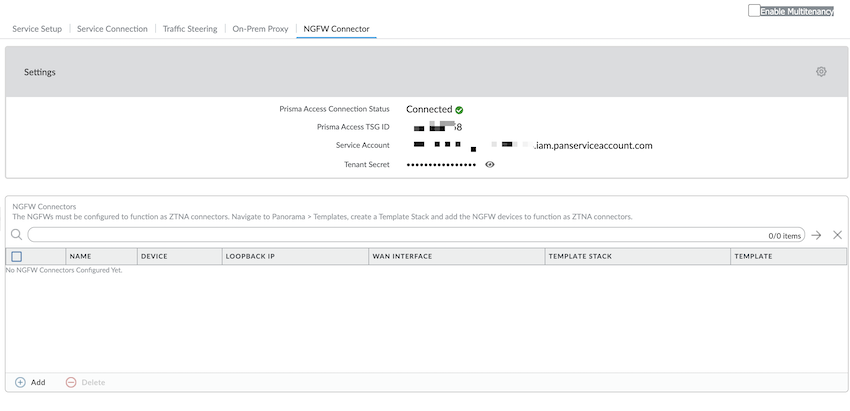The height and width of the screenshot is (411, 850).
Task: Click the Delete button
Action: click(x=85, y=382)
